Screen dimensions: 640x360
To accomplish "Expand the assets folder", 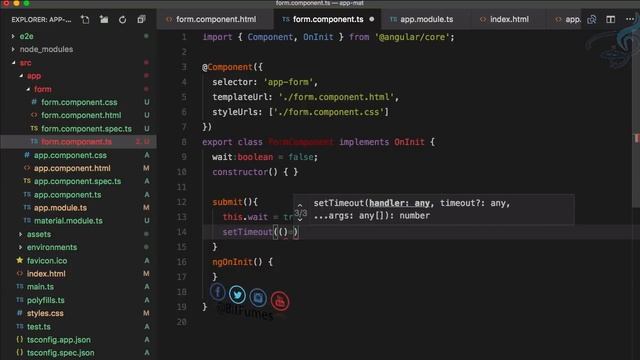I will [x=20, y=234].
